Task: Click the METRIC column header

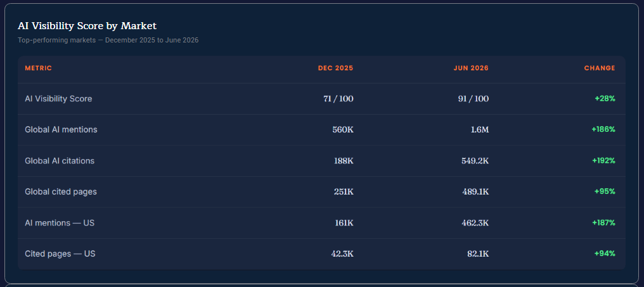Action: pyautogui.click(x=38, y=68)
